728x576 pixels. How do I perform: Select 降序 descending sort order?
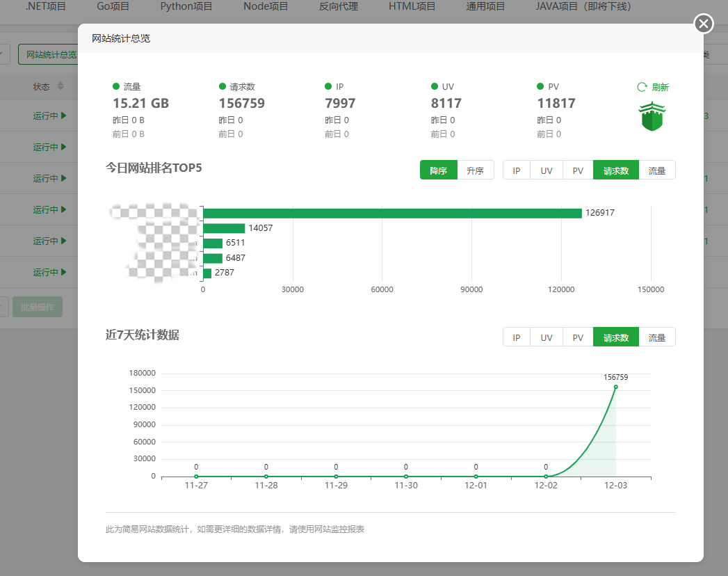pos(438,170)
